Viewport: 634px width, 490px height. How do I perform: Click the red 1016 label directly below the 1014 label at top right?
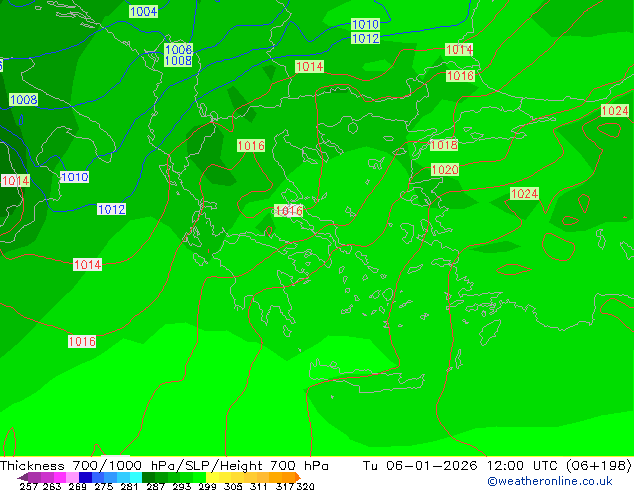click(460, 76)
